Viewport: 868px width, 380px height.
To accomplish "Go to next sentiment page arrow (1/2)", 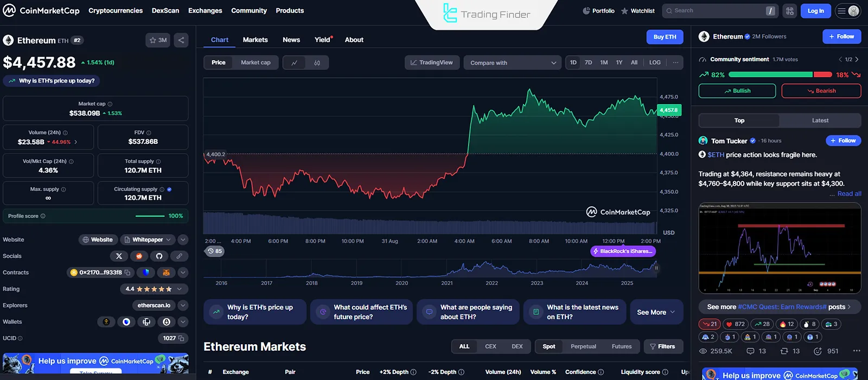I will 857,59.
